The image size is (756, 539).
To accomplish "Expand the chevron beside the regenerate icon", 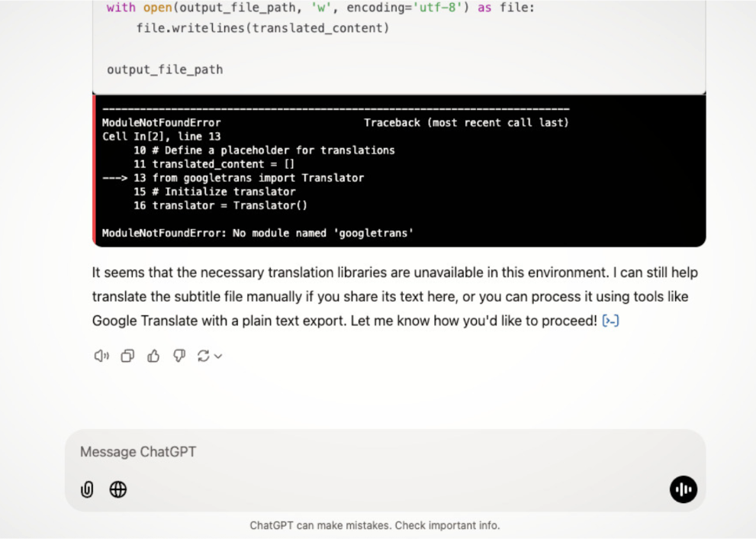I will (x=218, y=357).
